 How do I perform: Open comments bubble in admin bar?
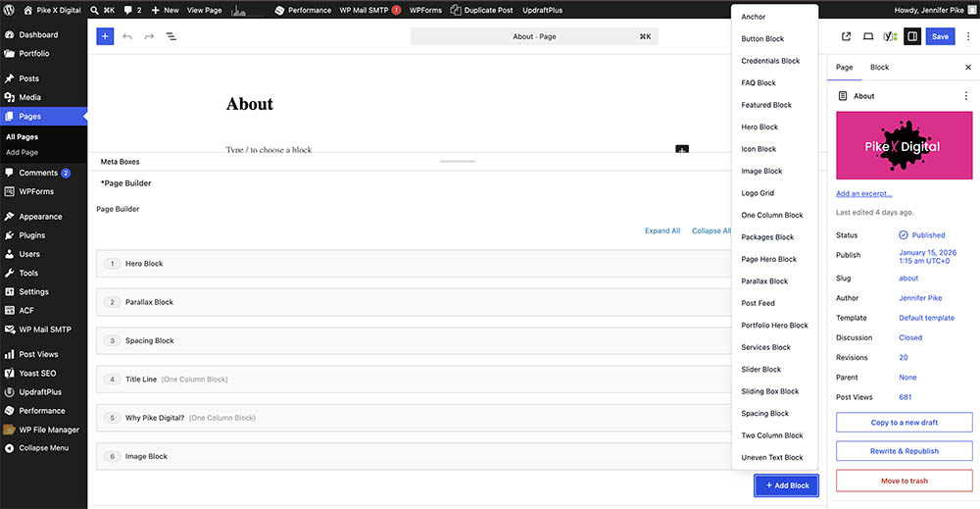coord(132,10)
